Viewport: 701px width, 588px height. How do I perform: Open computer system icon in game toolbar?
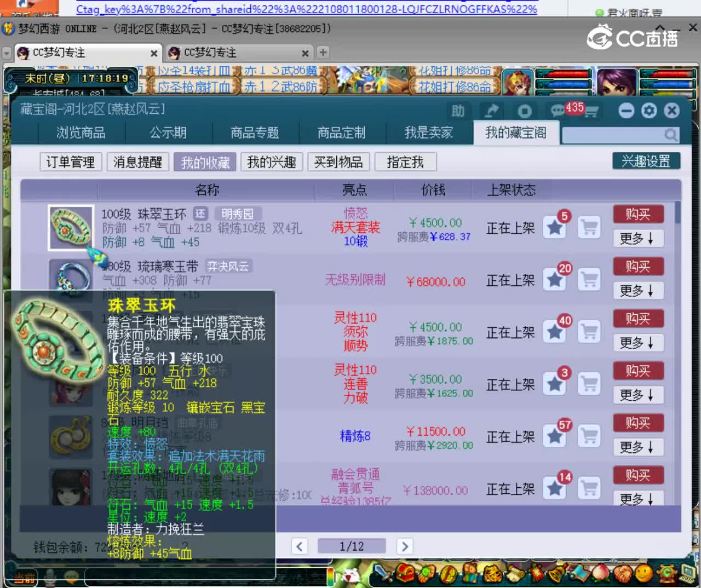pos(688,574)
